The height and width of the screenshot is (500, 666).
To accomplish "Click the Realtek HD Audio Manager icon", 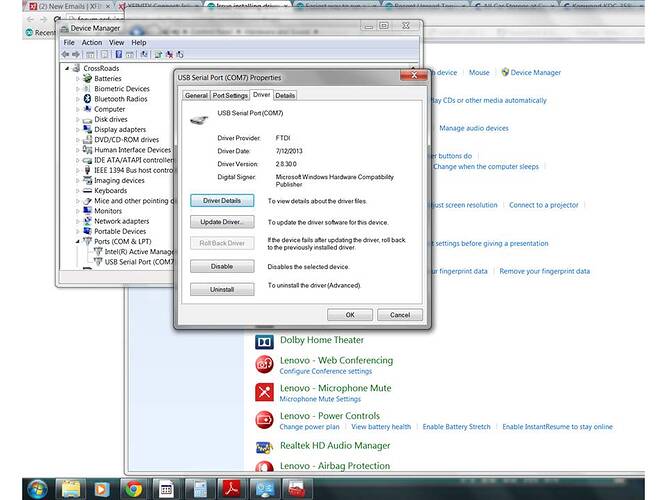I will coord(264,447).
